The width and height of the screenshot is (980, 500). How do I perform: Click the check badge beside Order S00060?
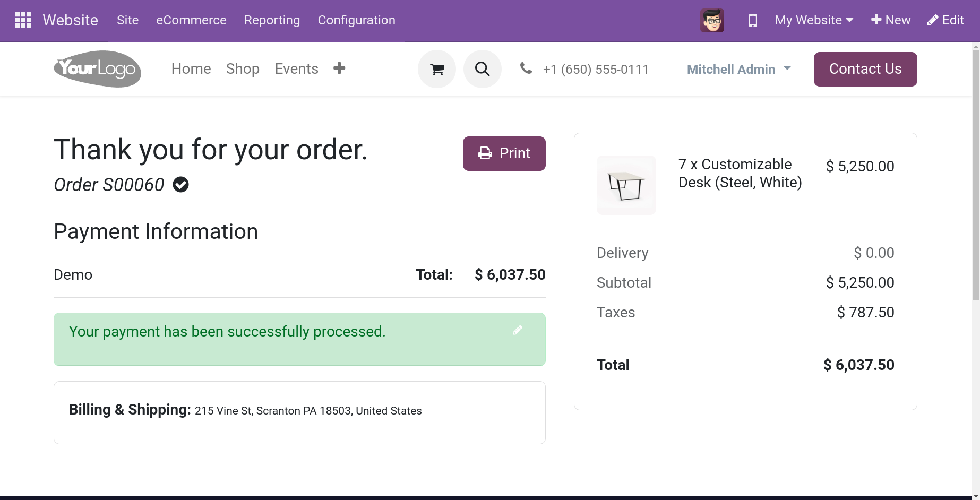pos(180,184)
